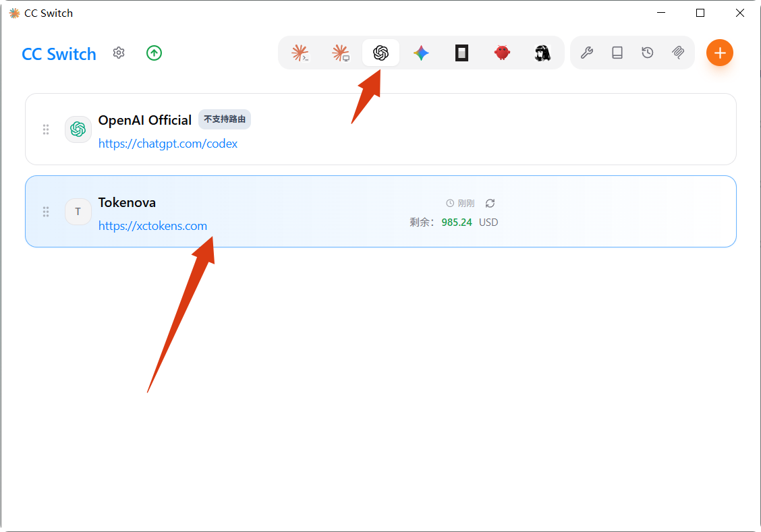Select the black square app tab
This screenshot has height=532, width=761.
pyautogui.click(x=461, y=53)
